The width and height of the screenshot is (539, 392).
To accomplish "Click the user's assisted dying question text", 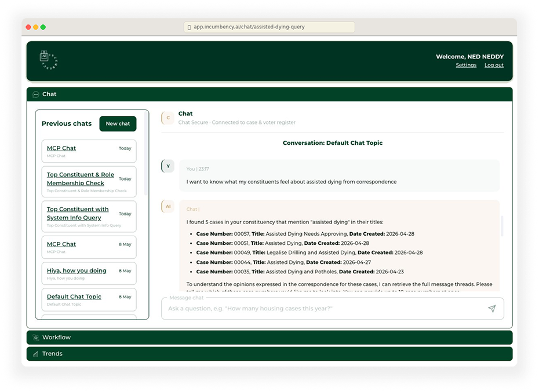I will [x=292, y=182].
